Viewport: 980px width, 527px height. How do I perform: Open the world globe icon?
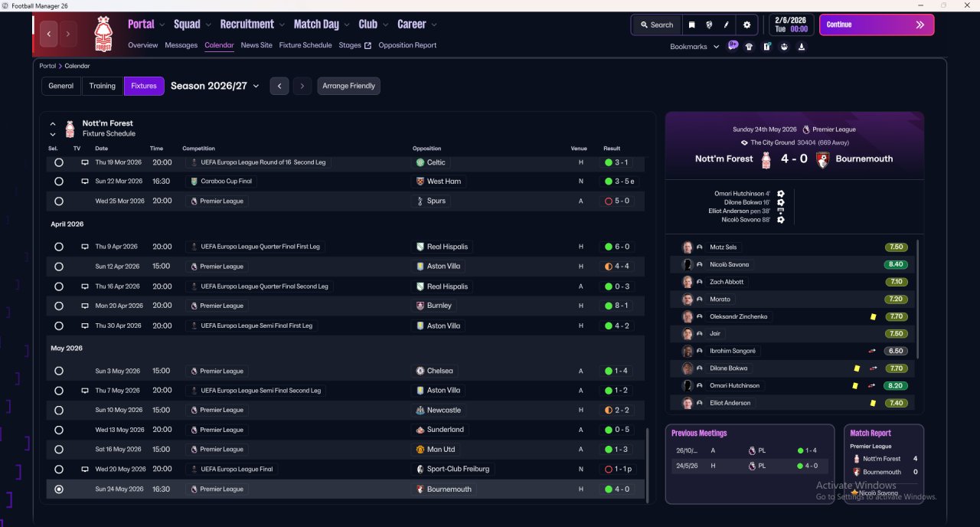click(709, 25)
